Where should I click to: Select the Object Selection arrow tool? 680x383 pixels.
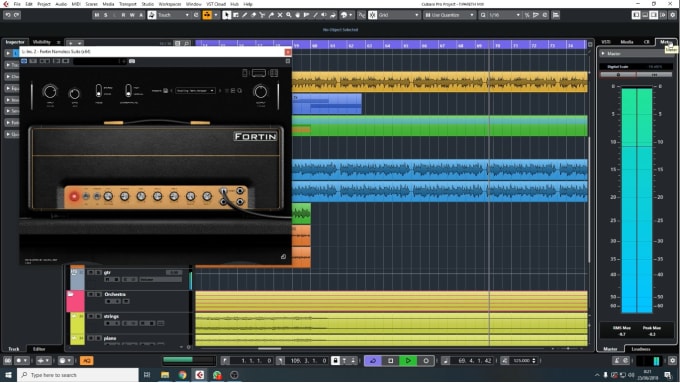click(227, 15)
